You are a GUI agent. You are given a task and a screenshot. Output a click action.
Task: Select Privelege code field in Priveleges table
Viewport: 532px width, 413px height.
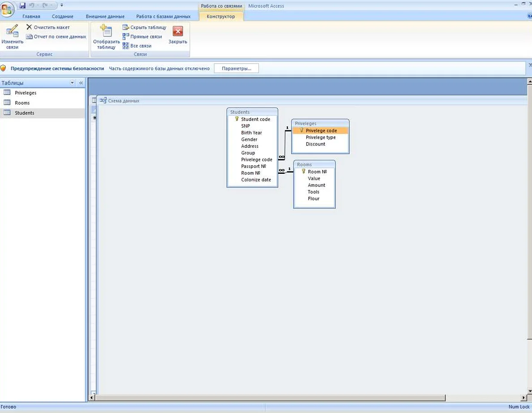pyautogui.click(x=321, y=131)
